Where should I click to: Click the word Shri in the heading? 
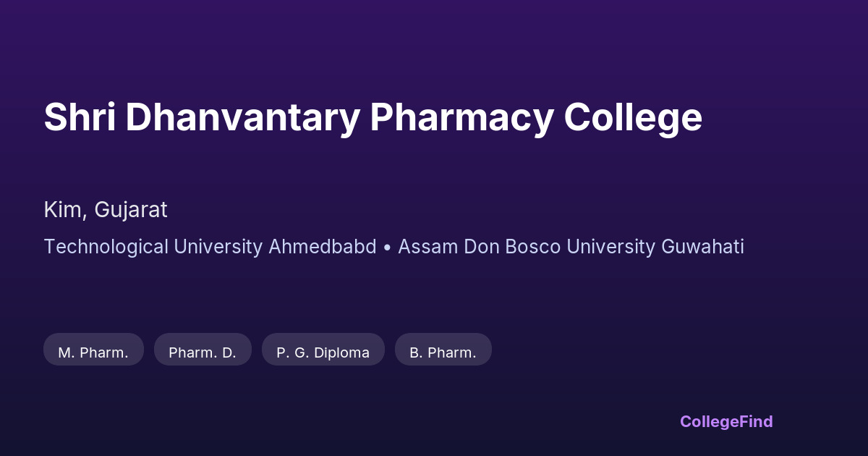tap(80, 117)
